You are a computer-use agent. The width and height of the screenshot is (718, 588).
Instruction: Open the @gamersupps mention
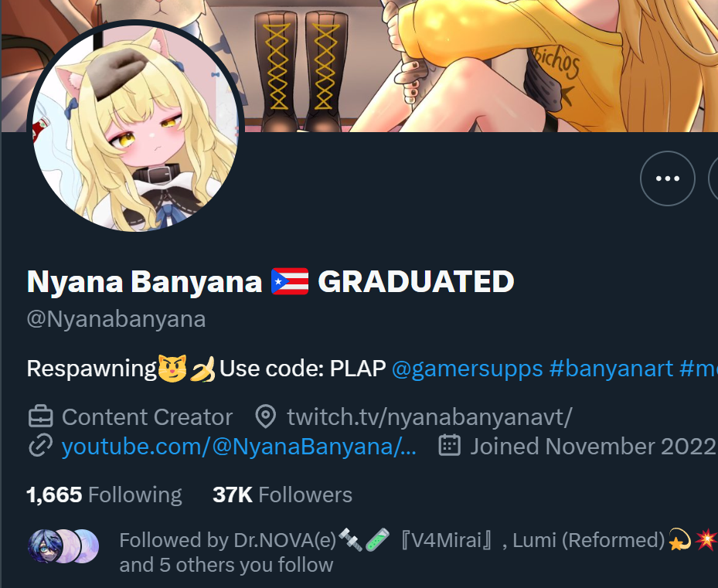(x=467, y=369)
